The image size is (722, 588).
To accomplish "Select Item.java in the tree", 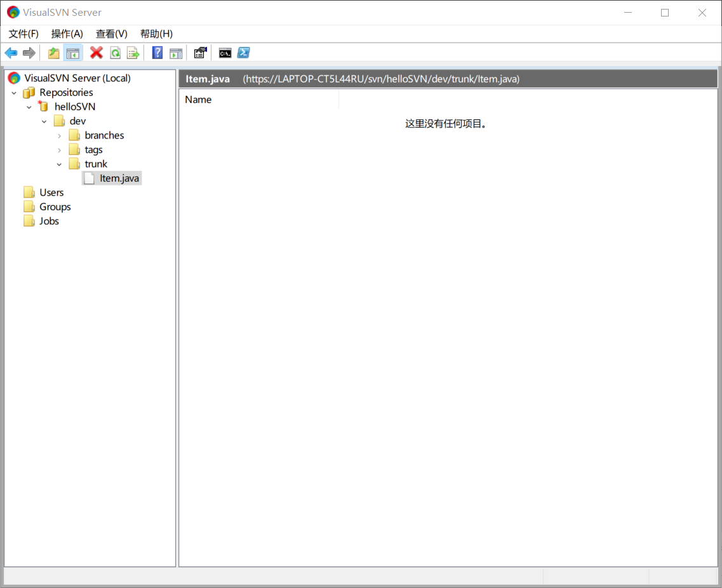I will tap(119, 178).
